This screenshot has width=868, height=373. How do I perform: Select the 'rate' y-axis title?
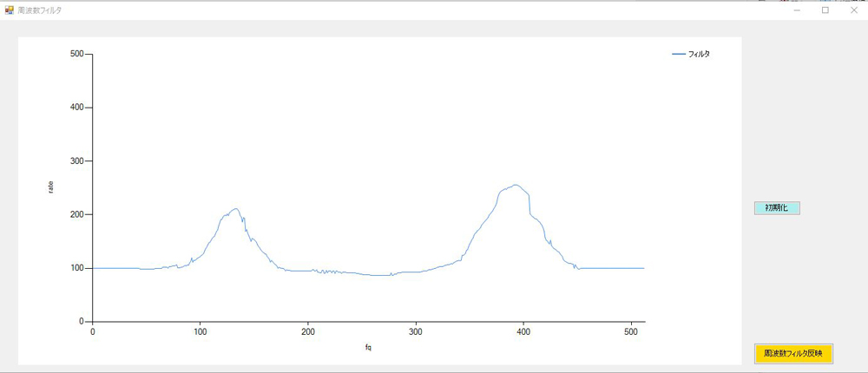point(50,186)
